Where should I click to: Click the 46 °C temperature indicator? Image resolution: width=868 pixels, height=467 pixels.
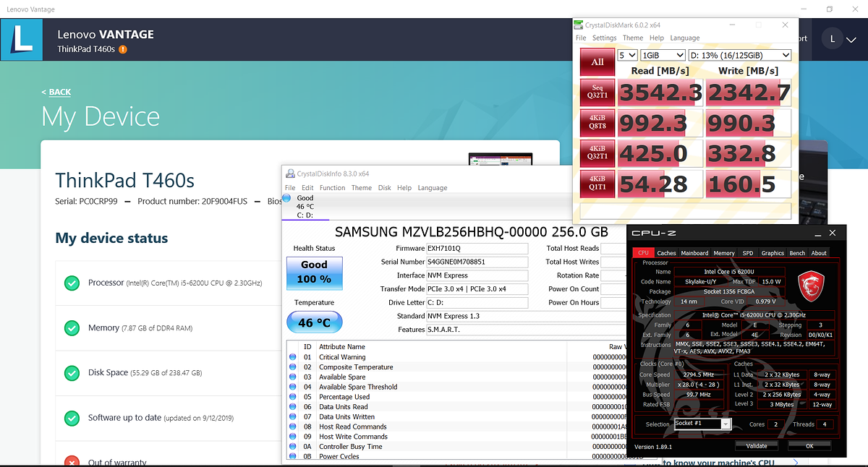coord(315,322)
